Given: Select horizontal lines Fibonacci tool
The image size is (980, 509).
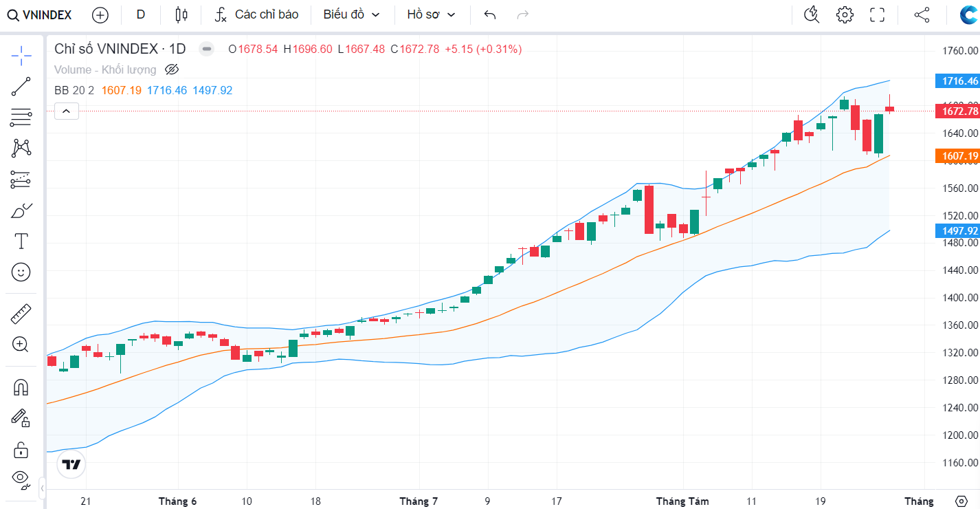Looking at the screenshot, I should [21, 118].
